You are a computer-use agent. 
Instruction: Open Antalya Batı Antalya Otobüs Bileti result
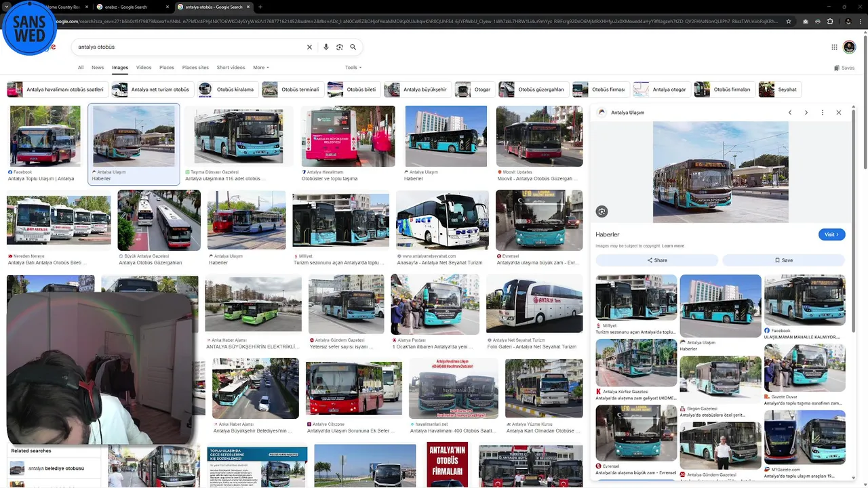tap(47, 262)
